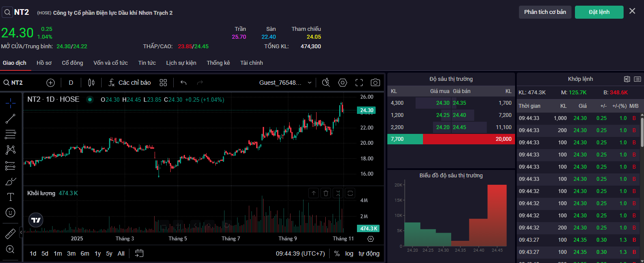Open chart settings hexagon icon in toolbar
Image resolution: width=644 pixels, height=263 pixels.
pyautogui.click(x=343, y=83)
